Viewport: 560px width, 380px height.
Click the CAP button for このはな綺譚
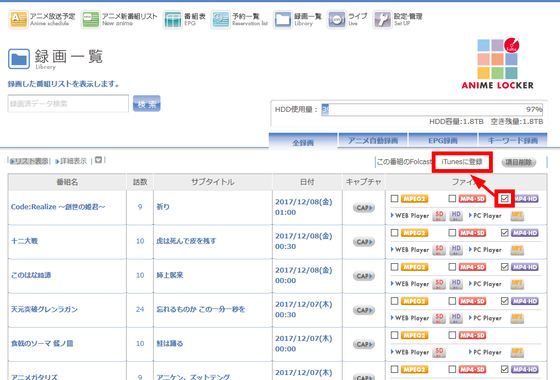pyautogui.click(x=364, y=276)
